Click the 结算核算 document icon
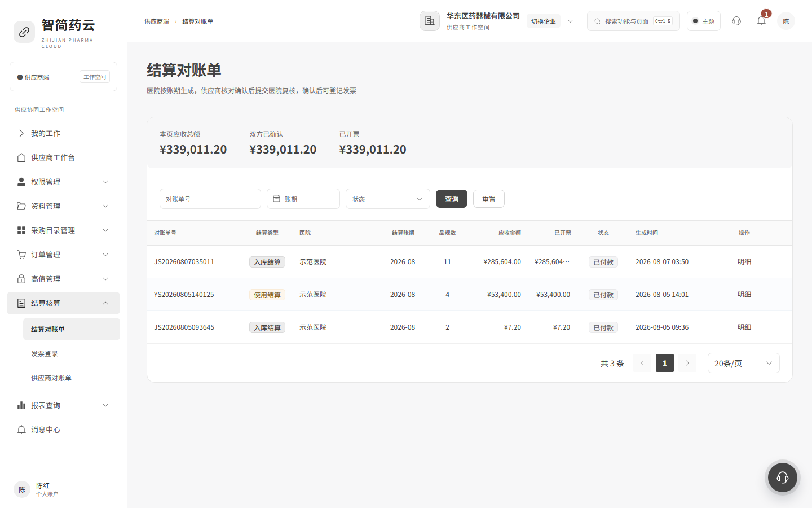This screenshot has height=508, width=812. tap(21, 303)
